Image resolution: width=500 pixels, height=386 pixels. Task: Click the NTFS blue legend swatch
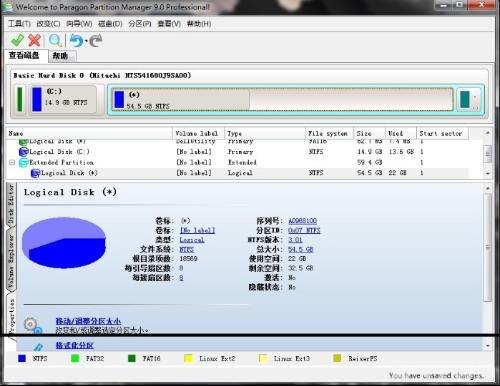pyautogui.click(x=22, y=359)
